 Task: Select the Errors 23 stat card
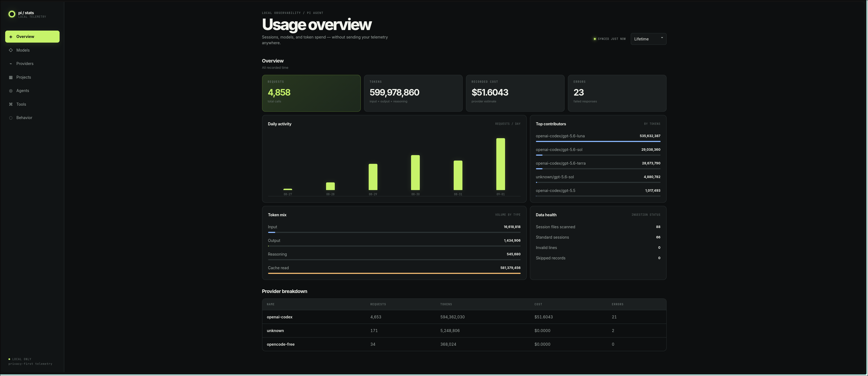coord(617,93)
